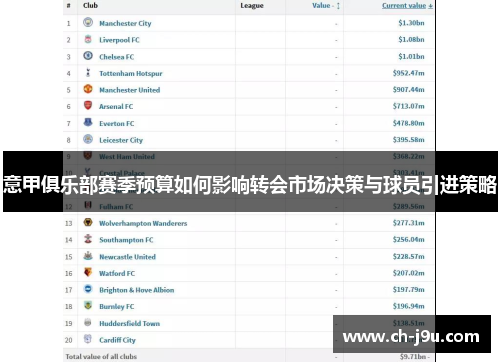Open the Chelsea FC club link
This screenshot has height=362, width=500.
point(117,57)
